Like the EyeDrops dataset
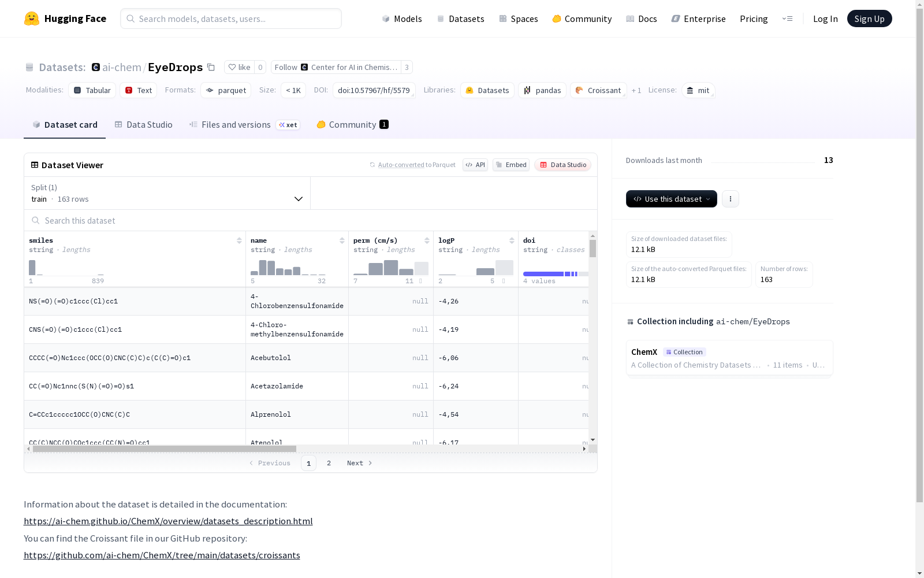Screen dimensions: 924x578 [x=239, y=67]
